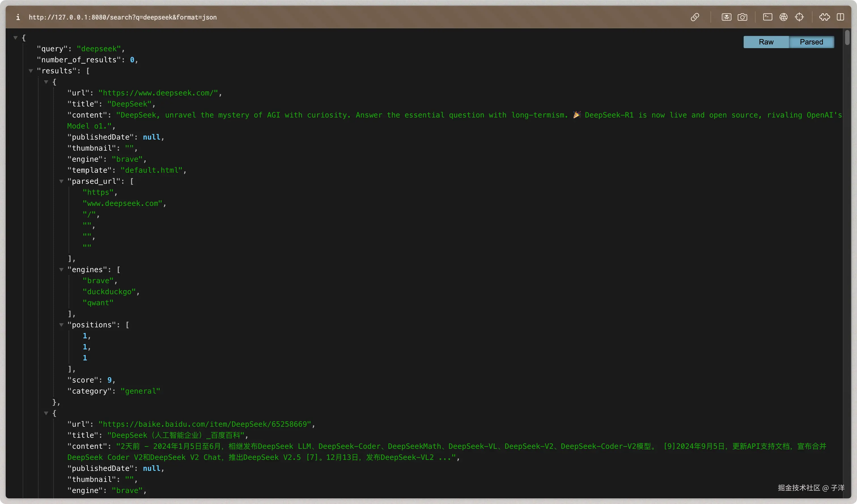
Task: Open the https://www.deepseek.com/ URL value
Action: point(158,93)
